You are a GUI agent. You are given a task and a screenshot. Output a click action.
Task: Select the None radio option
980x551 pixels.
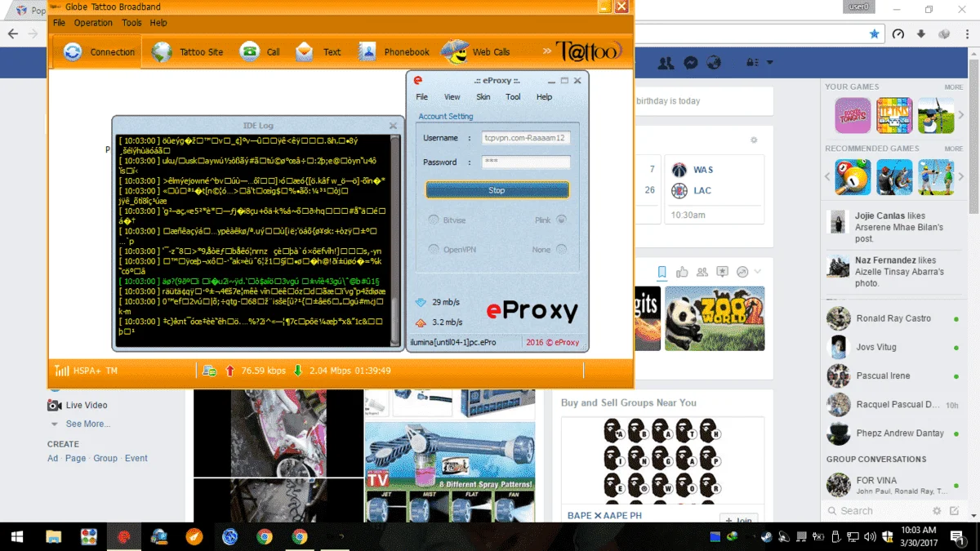[561, 249]
